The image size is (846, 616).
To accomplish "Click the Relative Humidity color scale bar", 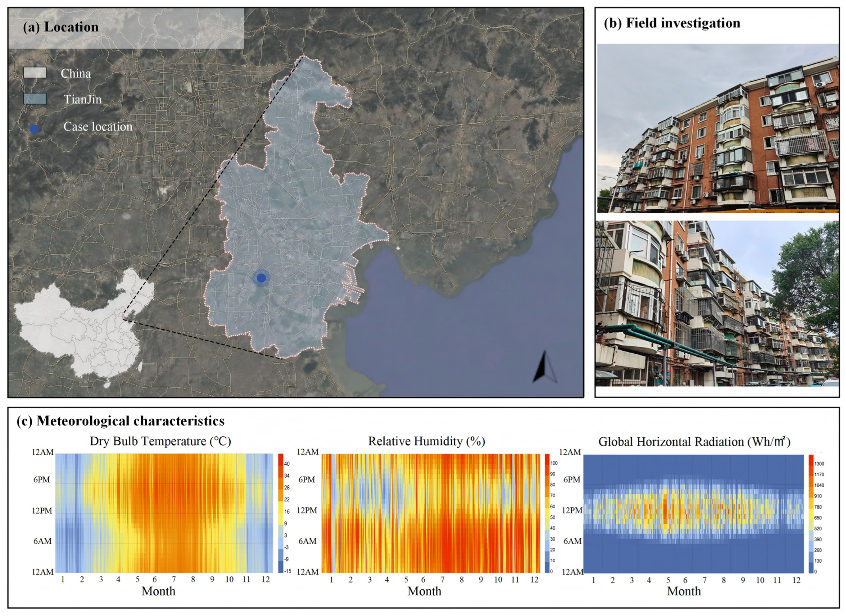I will (547, 513).
